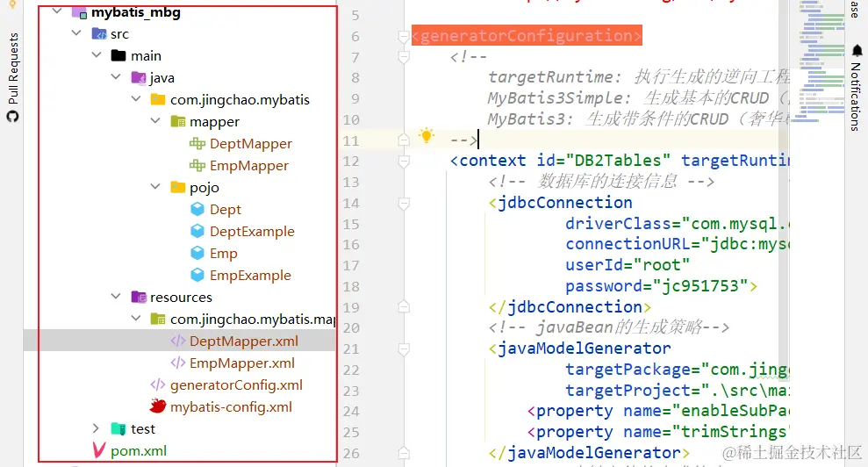Fold the jdbcConnection tag at line 14
868x467 pixels.
(x=404, y=204)
